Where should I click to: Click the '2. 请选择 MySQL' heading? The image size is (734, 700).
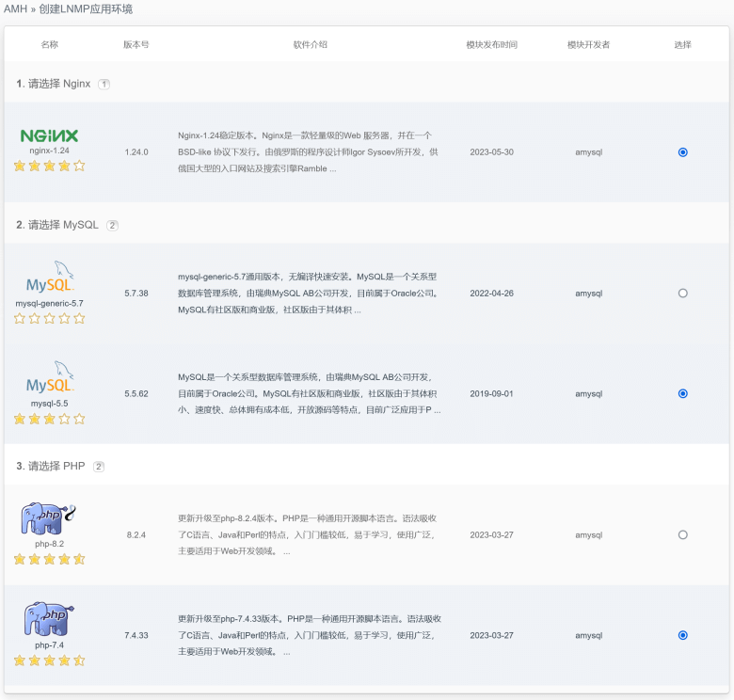coord(57,225)
